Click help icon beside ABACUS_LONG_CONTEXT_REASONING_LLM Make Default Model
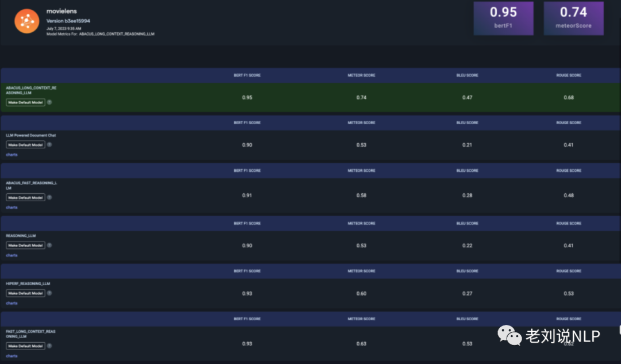This screenshot has height=364, width=621. pyautogui.click(x=49, y=102)
